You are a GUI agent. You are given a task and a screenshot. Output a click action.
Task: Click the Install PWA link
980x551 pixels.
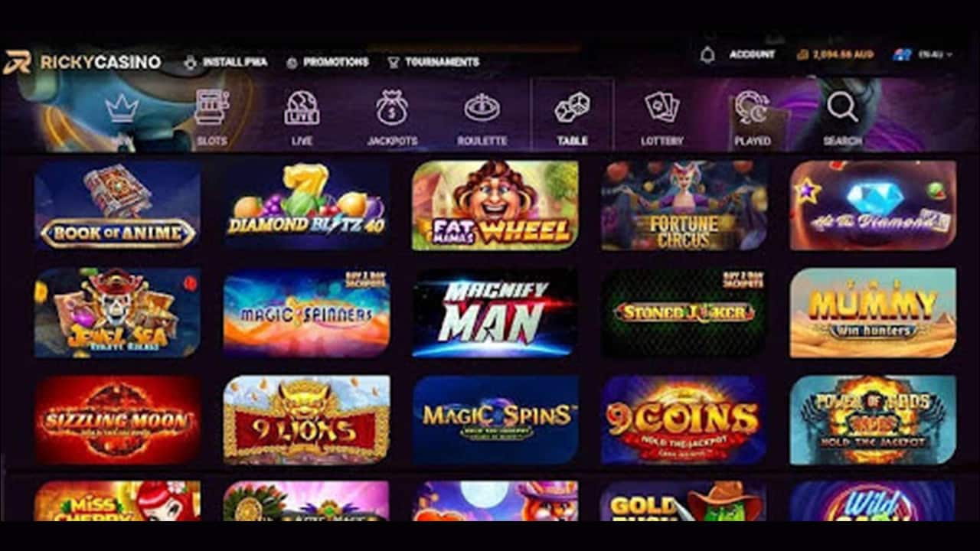click(x=226, y=62)
